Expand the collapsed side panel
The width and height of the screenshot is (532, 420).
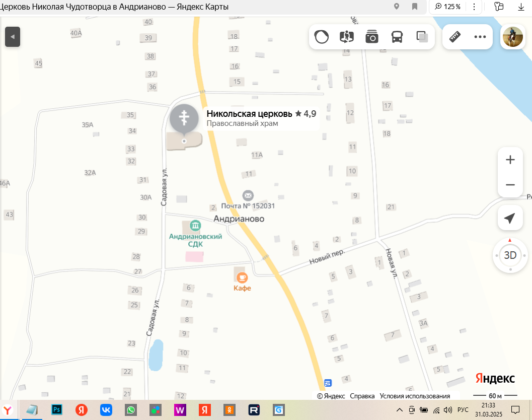pyautogui.click(x=13, y=37)
